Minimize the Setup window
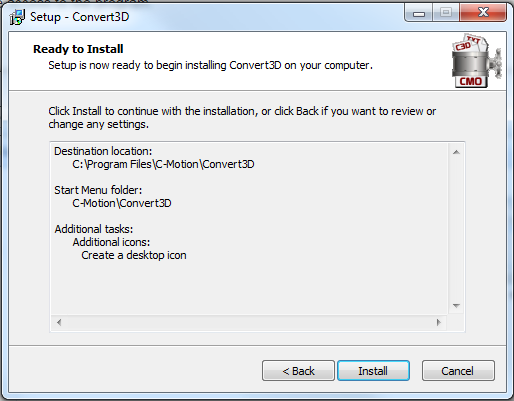The image size is (514, 401). [x=419, y=13]
